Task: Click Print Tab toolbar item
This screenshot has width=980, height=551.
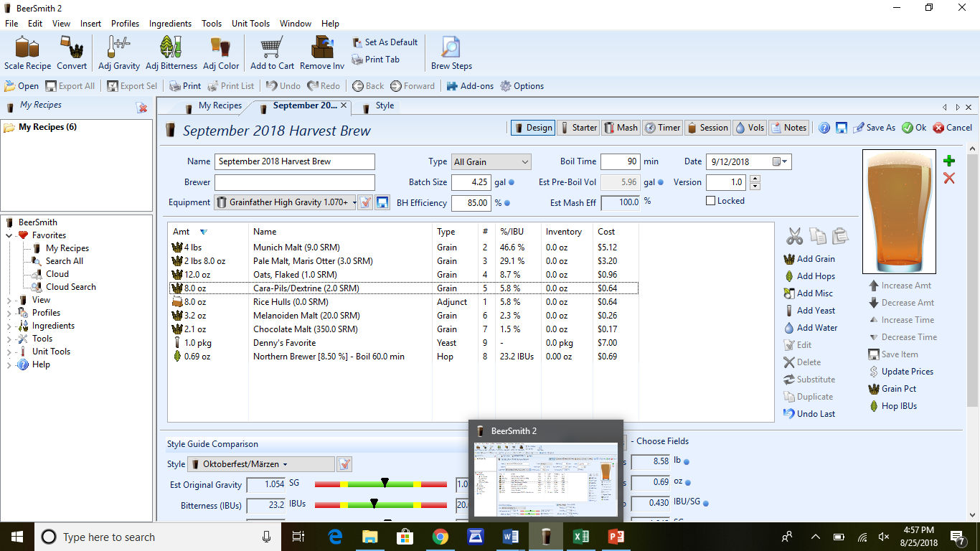Action: [376, 60]
